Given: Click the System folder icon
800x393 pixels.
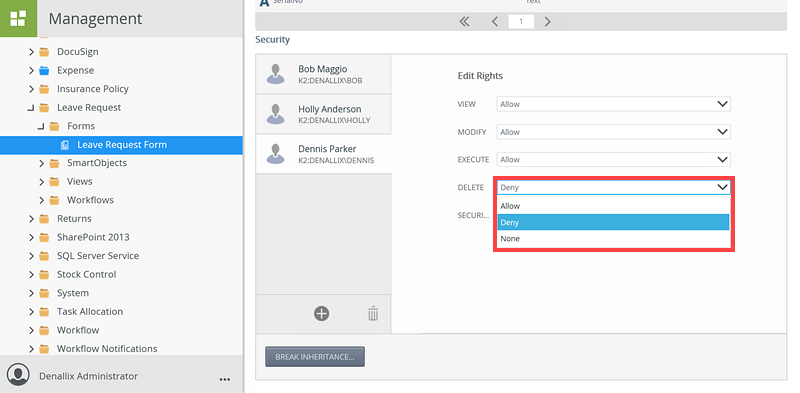Looking at the screenshot, I should tap(44, 293).
